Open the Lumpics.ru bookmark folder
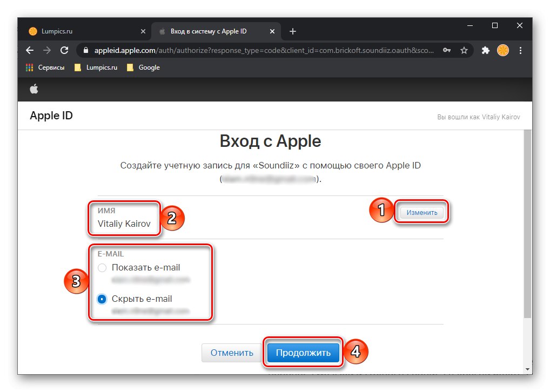This screenshot has width=550, height=392. point(96,67)
